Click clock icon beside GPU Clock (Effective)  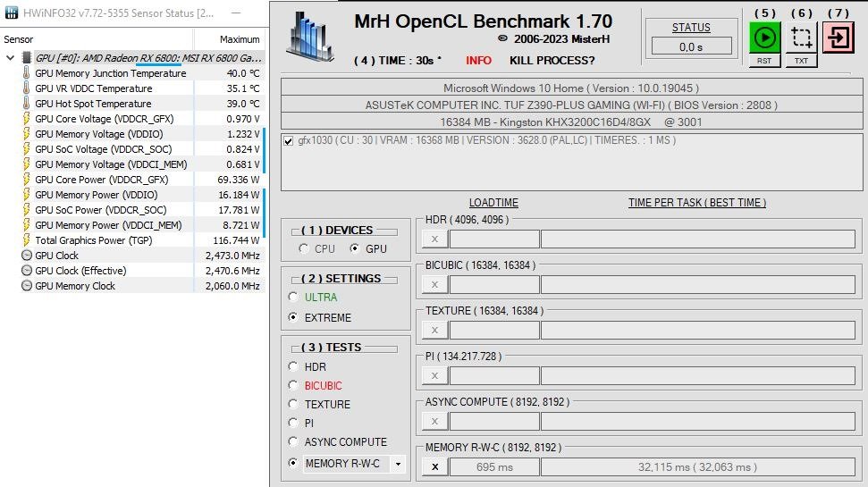(x=26, y=271)
